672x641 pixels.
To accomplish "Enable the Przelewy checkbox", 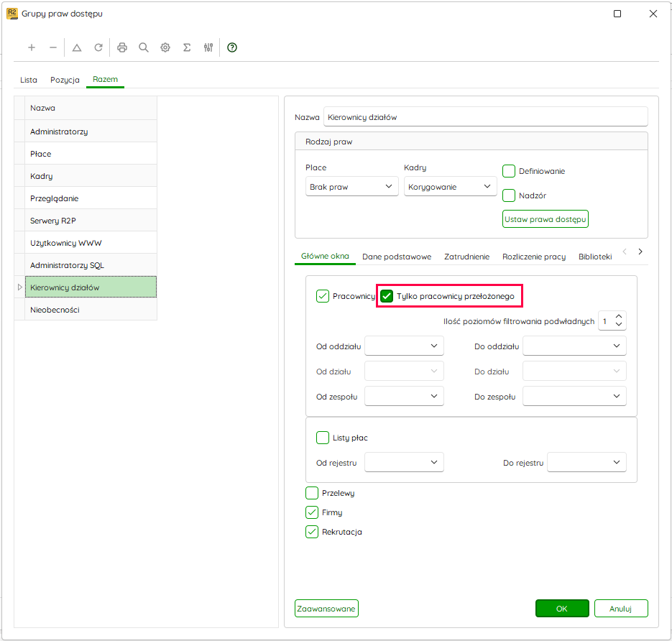I will click(312, 493).
